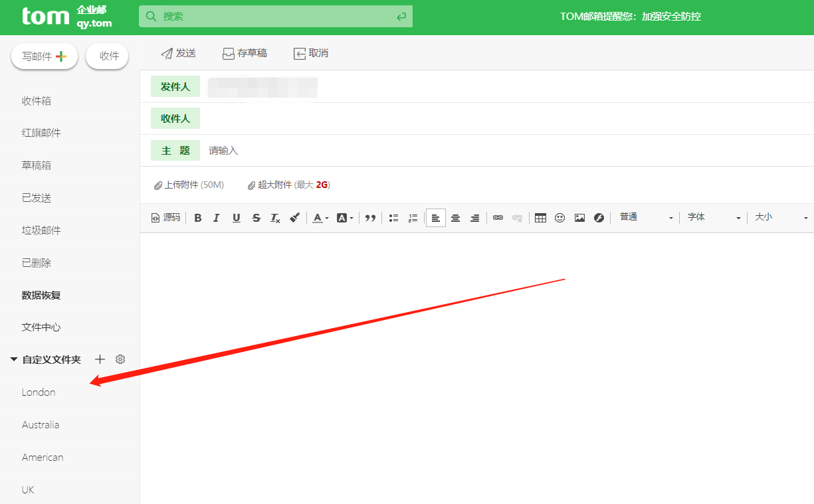Screen dimensions: 814x504
Task: Apply blockquote formatting
Action: (x=370, y=217)
